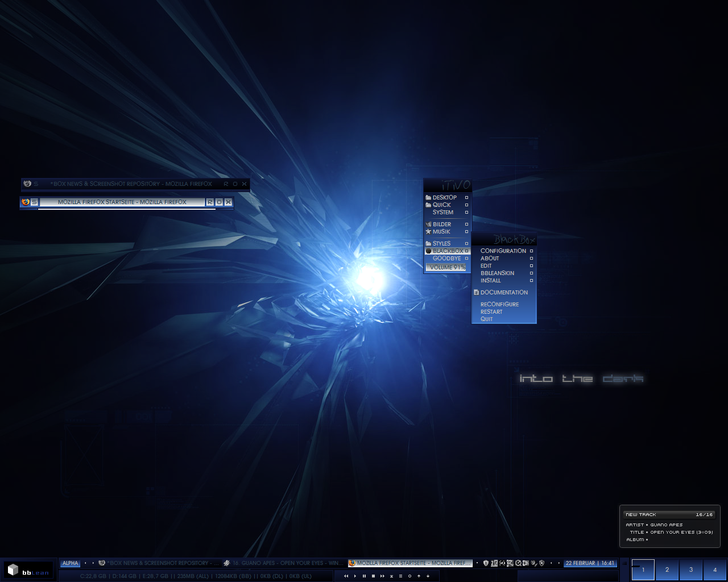Toggle sticky 'S' on Box News window
The height and width of the screenshot is (582, 728).
tap(36, 184)
